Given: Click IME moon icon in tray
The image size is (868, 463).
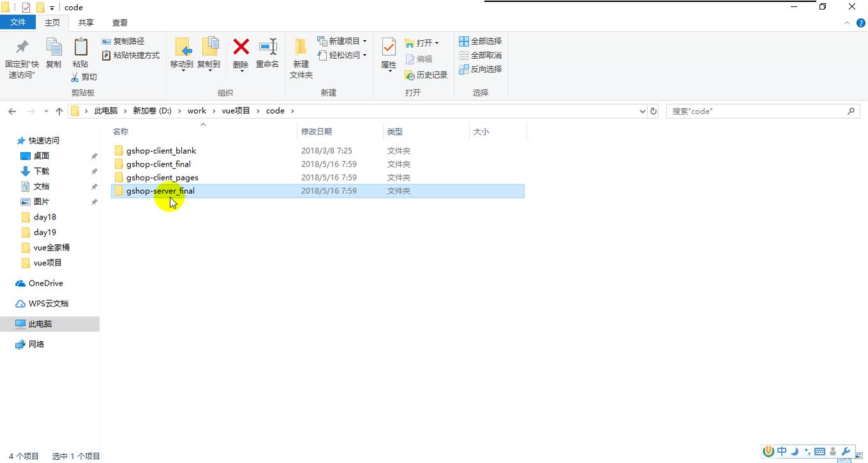Looking at the screenshot, I should (795, 452).
